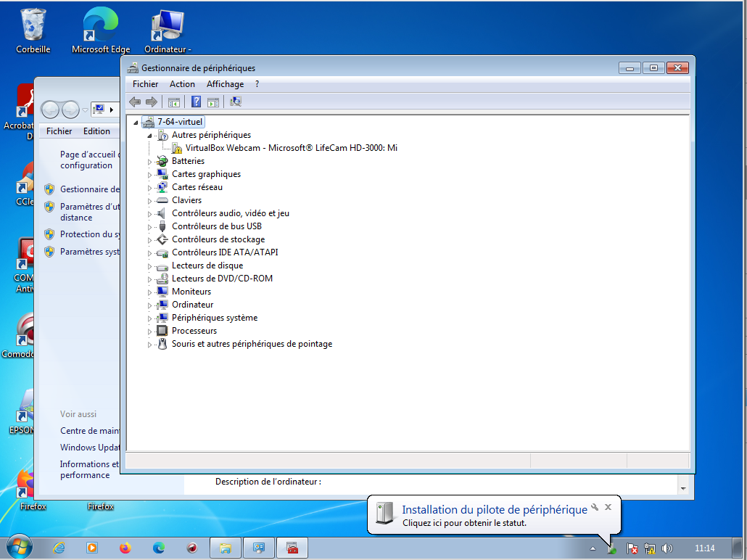This screenshot has height=560, width=747.
Task: Expand Souris et autres périphériques de pointage
Action: (x=150, y=345)
